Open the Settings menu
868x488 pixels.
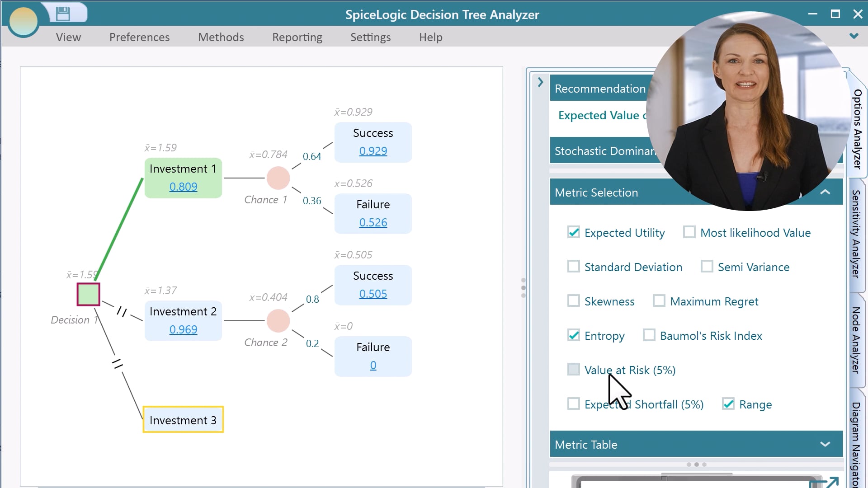(x=370, y=37)
